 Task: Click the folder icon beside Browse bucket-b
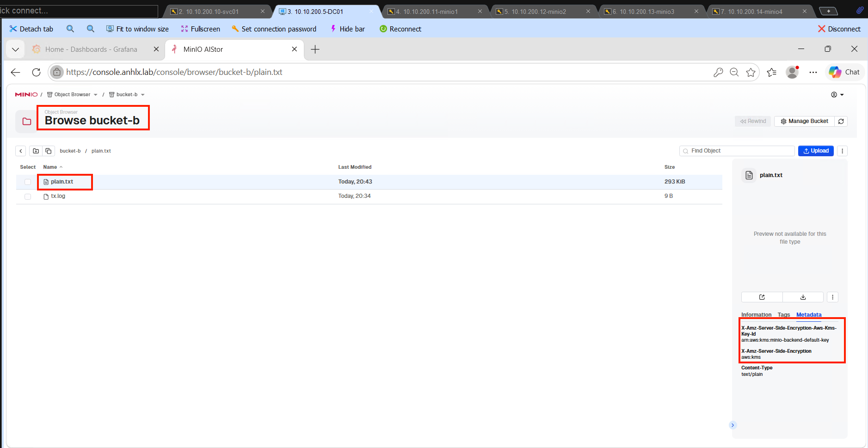tap(27, 122)
